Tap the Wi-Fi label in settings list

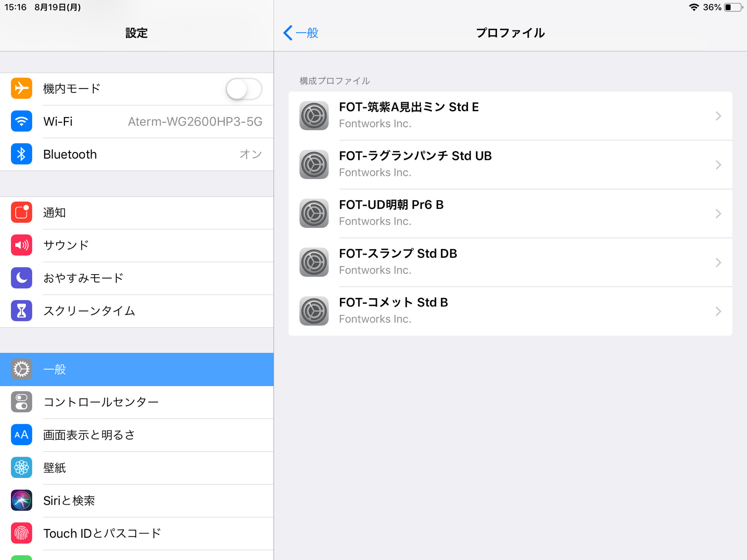coord(58,121)
